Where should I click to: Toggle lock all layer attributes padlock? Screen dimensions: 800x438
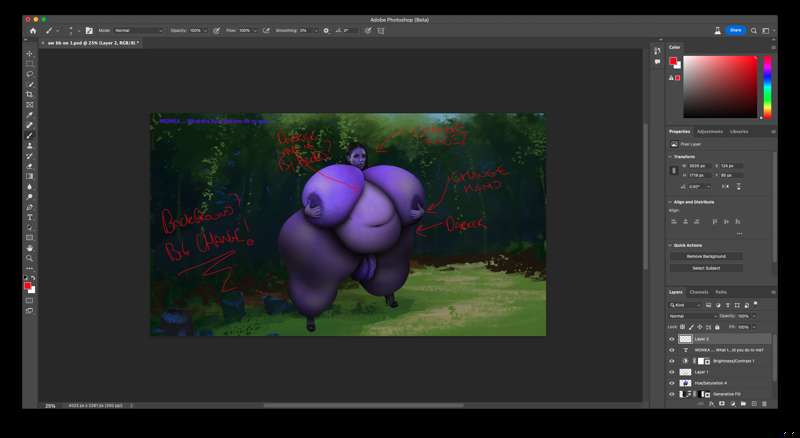point(717,327)
